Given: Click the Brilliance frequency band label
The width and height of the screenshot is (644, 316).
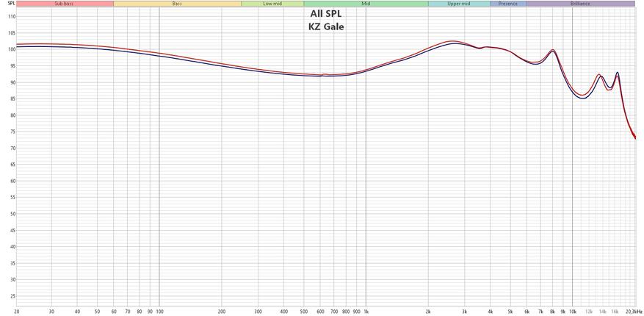Looking at the screenshot, I should (x=580, y=3).
